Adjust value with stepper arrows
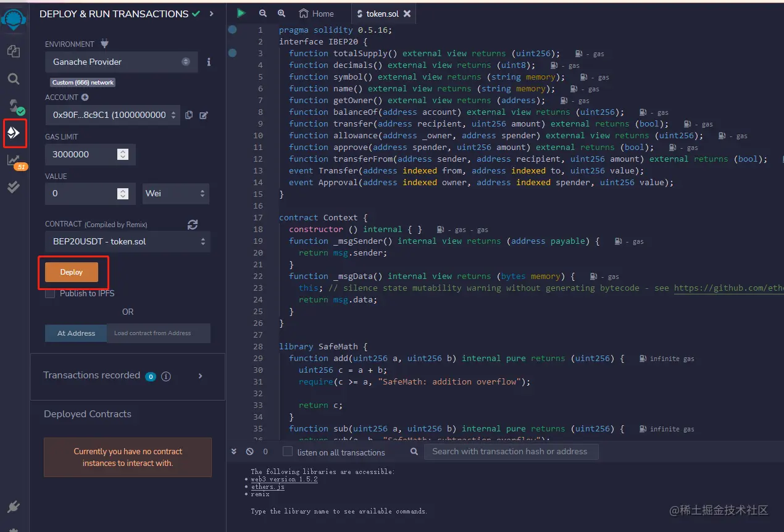The image size is (784, 532). (x=123, y=194)
